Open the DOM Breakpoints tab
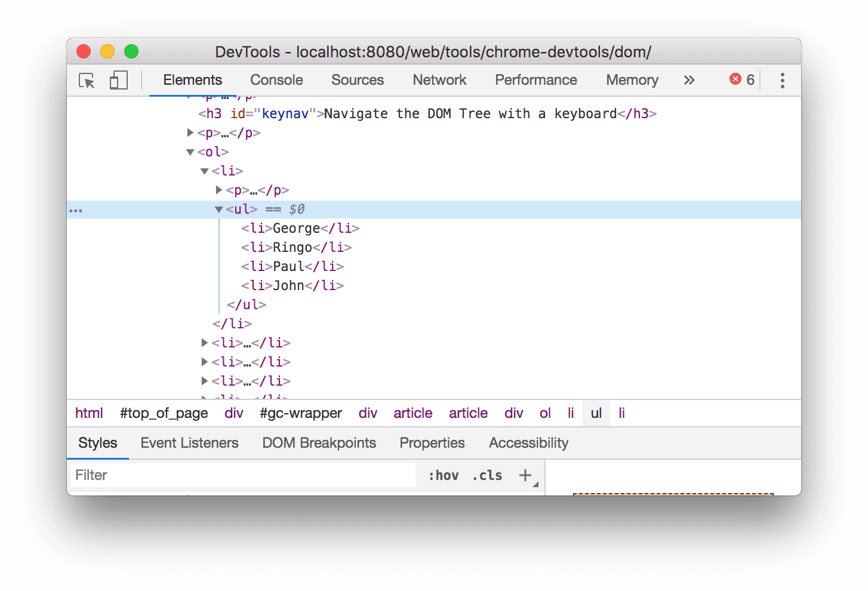Image resolution: width=868 pixels, height=591 pixels. [319, 443]
